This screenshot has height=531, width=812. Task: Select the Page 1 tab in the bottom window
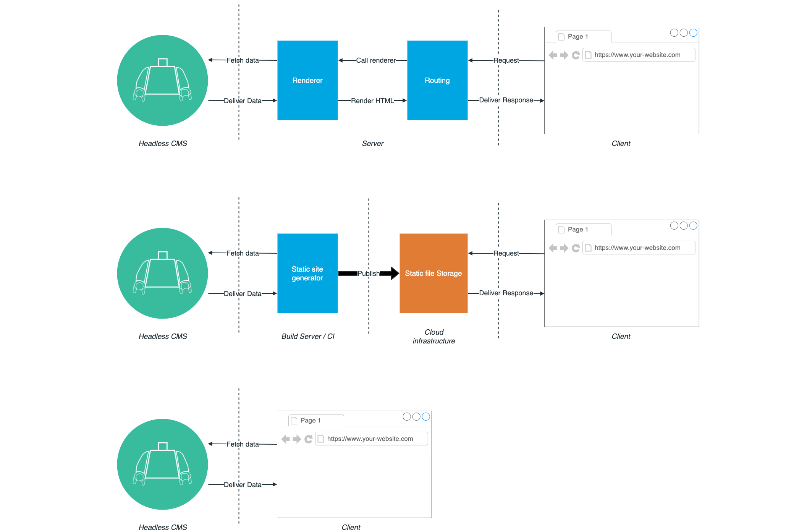coord(311,420)
